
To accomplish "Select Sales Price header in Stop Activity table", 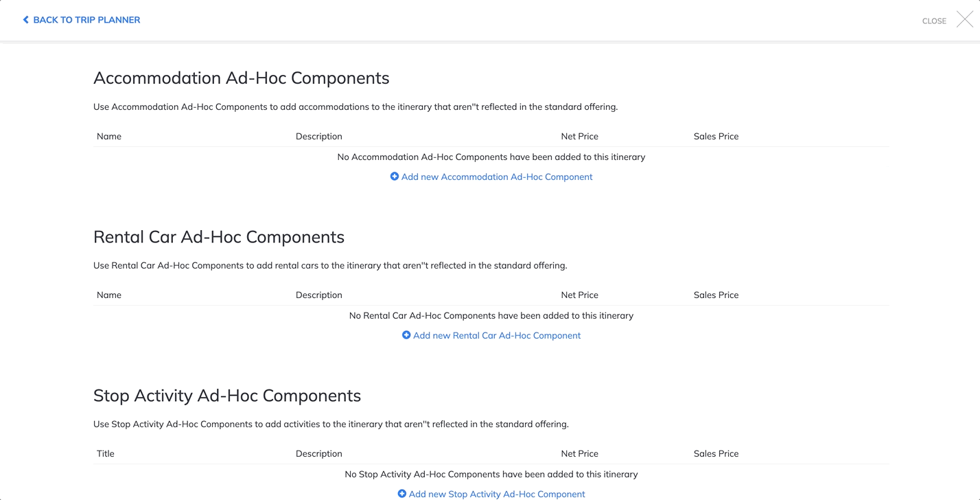I will (716, 453).
